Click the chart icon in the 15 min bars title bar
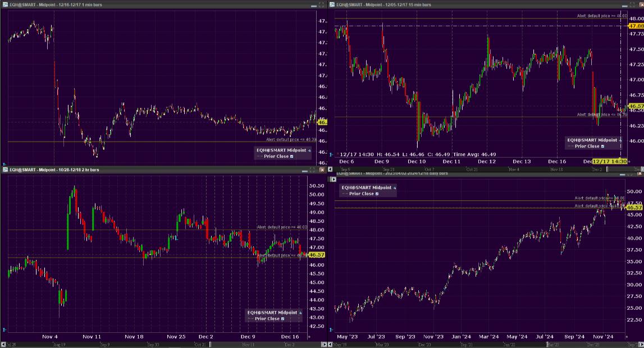The height and width of the screenshot is (348, 644). [332, 4]
